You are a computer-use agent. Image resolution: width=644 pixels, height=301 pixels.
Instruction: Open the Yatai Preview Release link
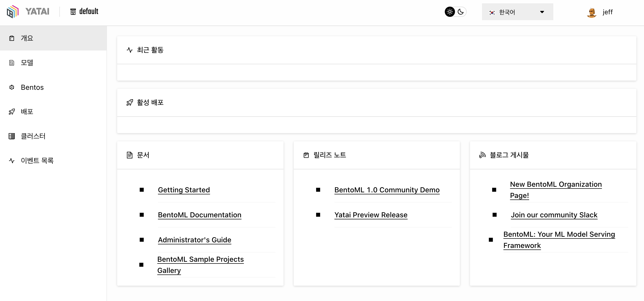click(371, 215)
